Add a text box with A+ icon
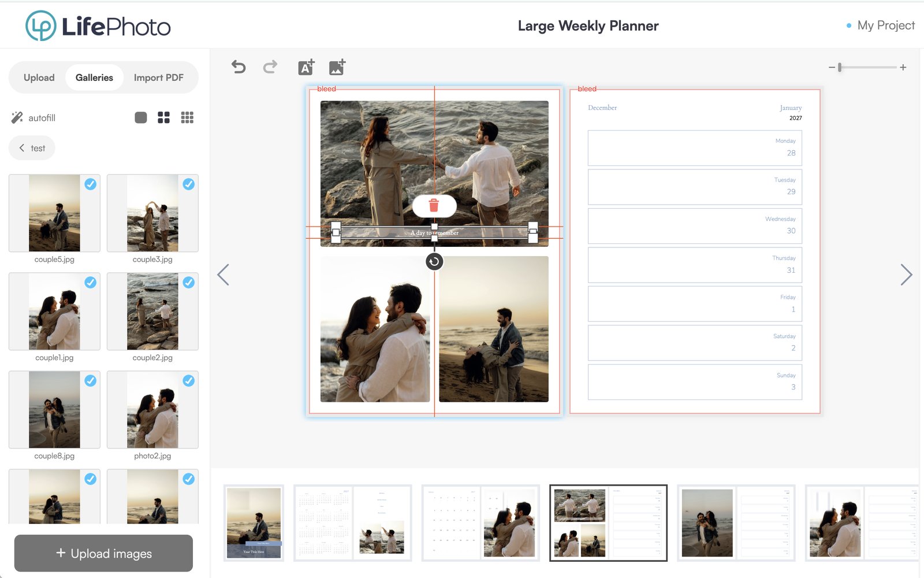The width and height of the screenshot is (924, 578). coord(306,67)
